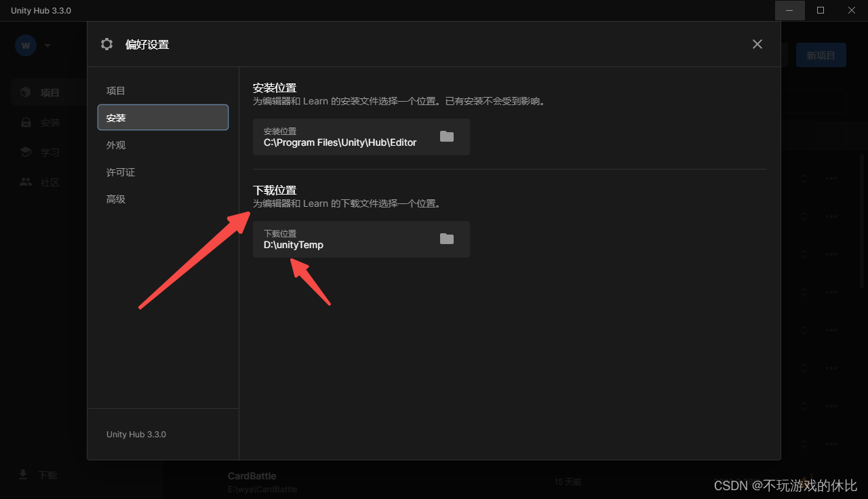Minimize the Unity Hub window
868x499 pixels.
coord(789,10)
